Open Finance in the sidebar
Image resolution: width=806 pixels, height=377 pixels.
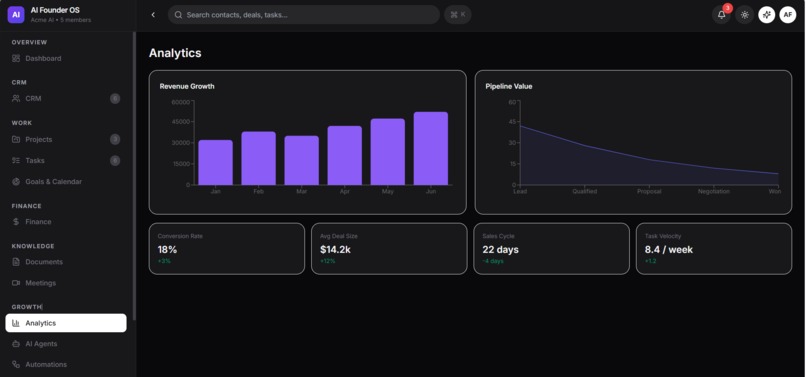tap(66, 222)
